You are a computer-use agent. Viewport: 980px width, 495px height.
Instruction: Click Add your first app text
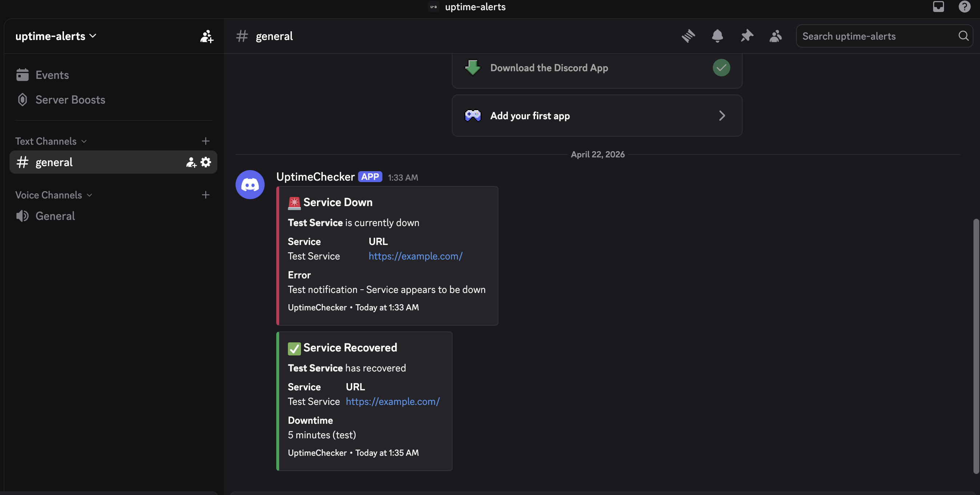click(530, 116)
